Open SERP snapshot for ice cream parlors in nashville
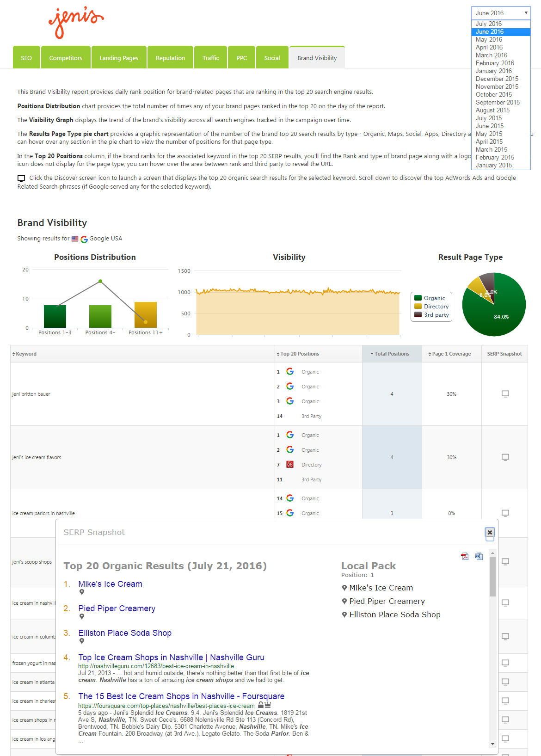 click(505, 513)
